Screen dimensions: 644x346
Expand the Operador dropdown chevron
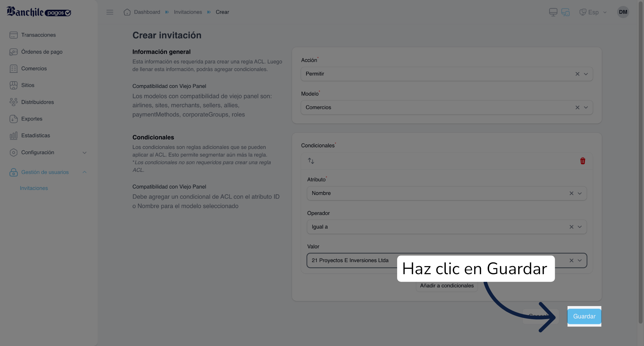coord(580,227)
